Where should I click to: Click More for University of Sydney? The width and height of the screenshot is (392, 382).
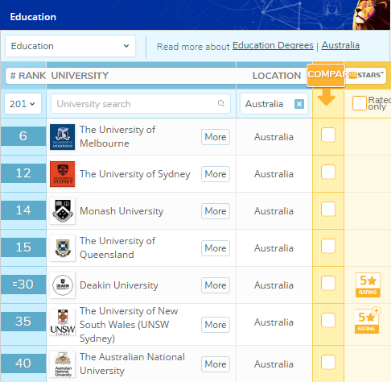click(x=215, y=174)
